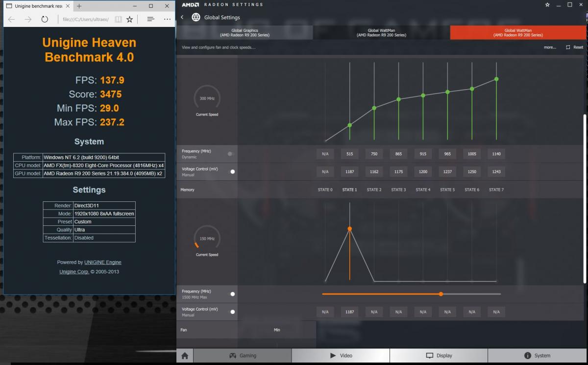Click the 150 MHz memory speed gauge
The width and height of the screenshot is (588, 365).
(207, 239)
